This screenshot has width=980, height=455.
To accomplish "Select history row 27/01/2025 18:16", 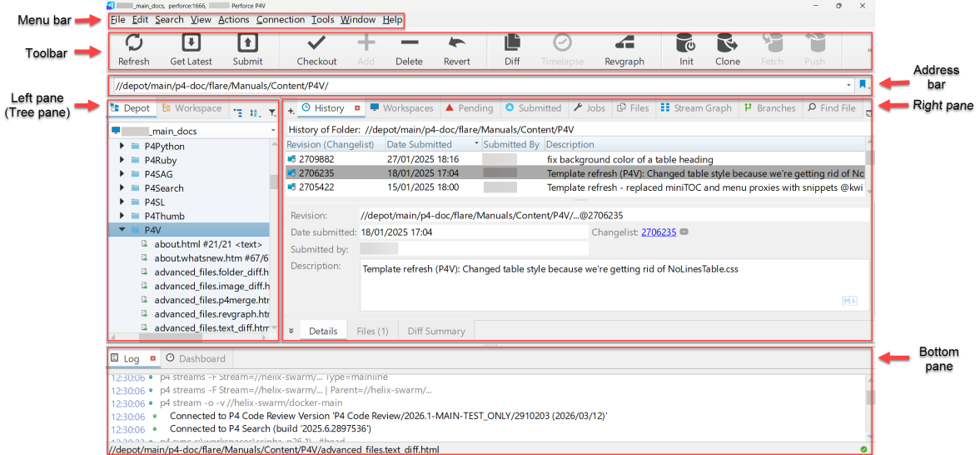I will 575,159.
